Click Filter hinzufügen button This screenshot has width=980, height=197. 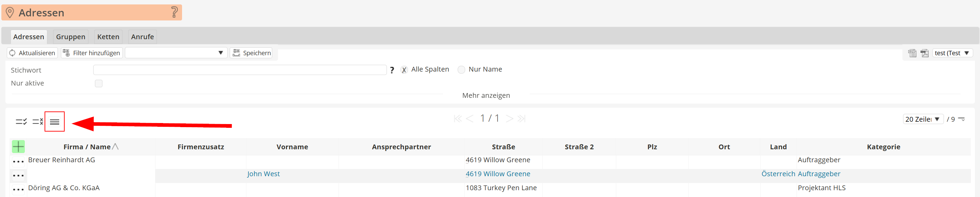92,52
